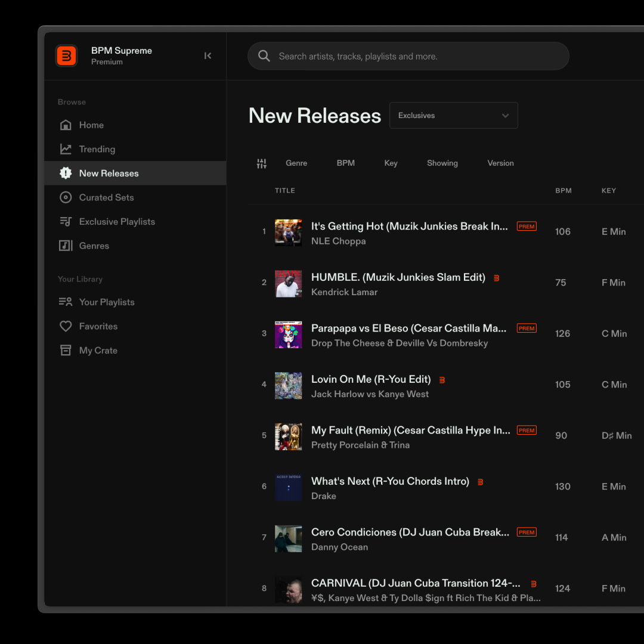Click exclusive B badge on What's Next
Viewport: 644px width, 644px height.
(x=480, y=482)
